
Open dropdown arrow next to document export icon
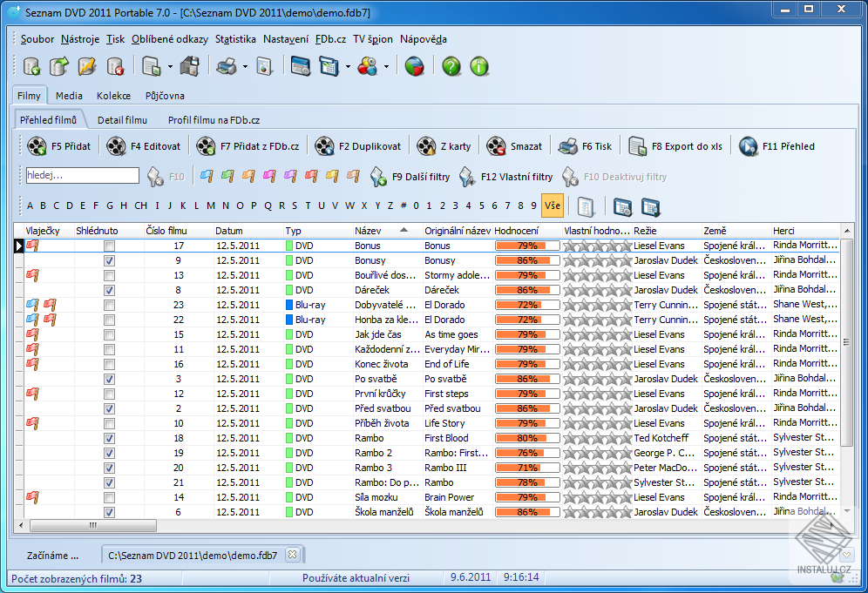170,68
